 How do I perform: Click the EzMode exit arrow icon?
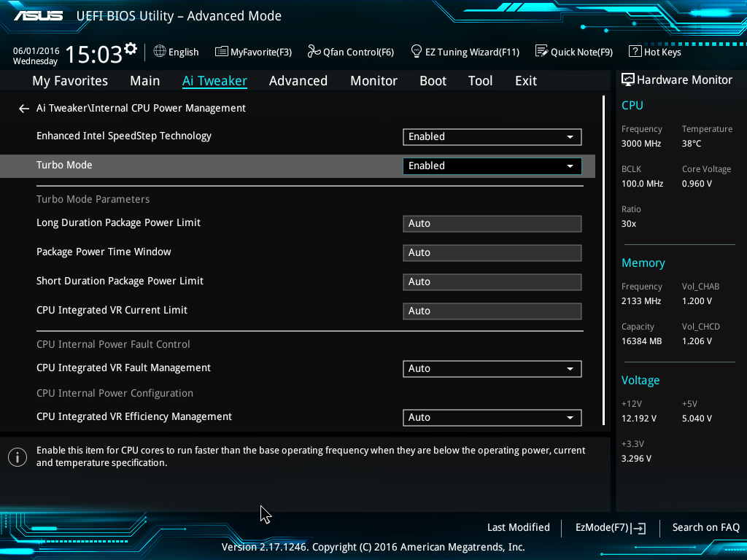click(638, 528)
